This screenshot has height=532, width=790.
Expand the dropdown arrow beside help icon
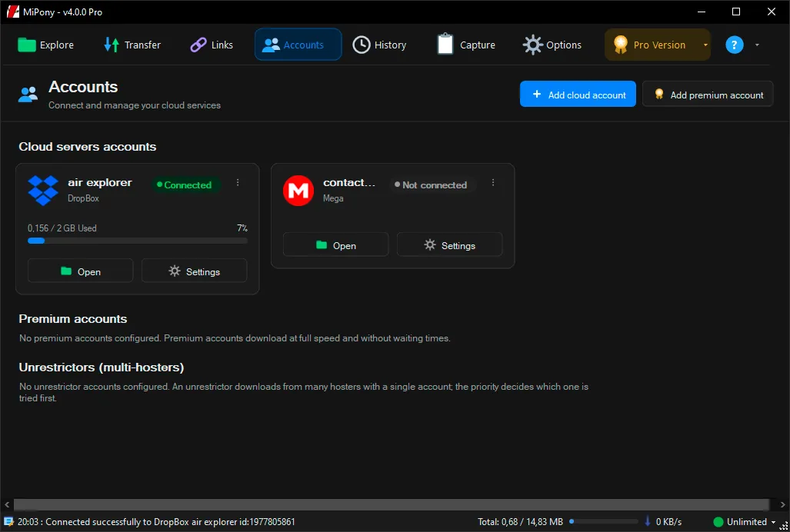tap(757, 45)
